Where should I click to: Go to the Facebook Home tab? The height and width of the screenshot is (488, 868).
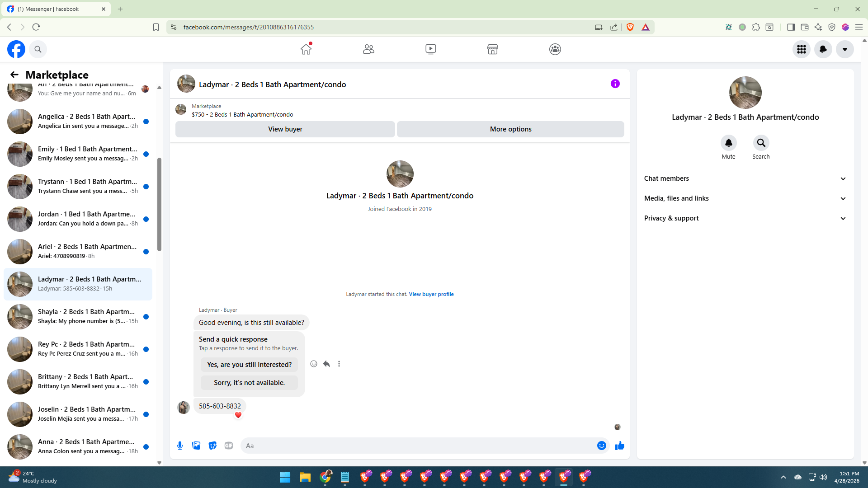(306, 49)
